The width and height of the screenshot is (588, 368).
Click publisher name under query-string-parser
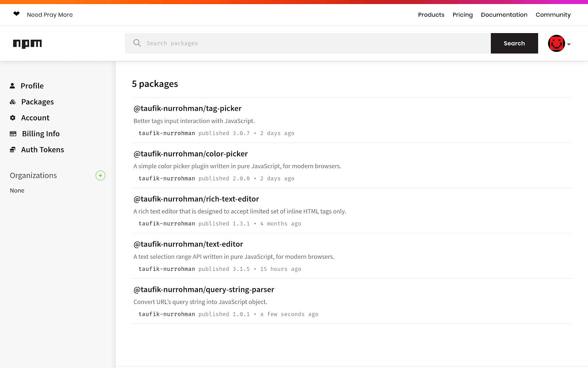167,314
